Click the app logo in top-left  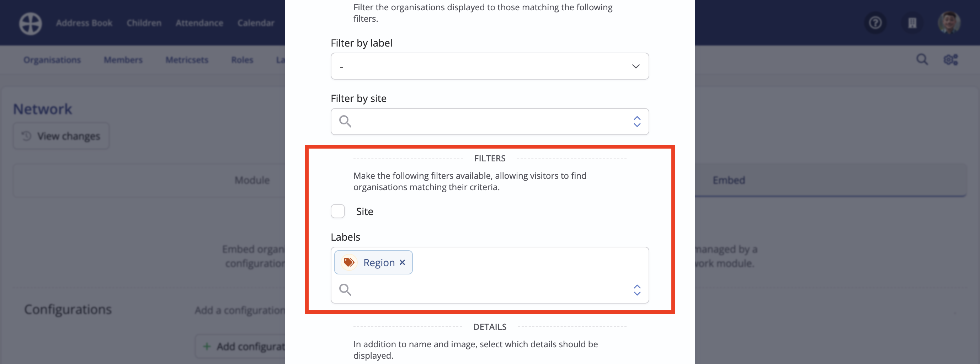tap(31, 23)
